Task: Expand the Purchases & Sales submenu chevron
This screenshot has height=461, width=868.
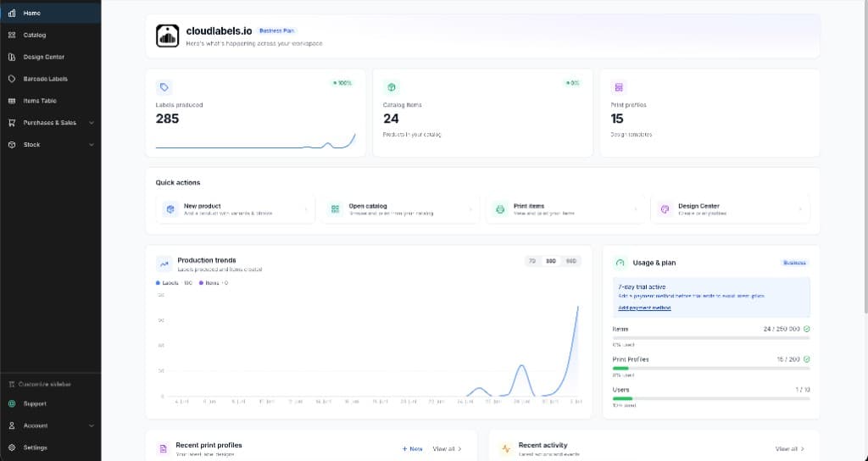Action: point(92,123)
